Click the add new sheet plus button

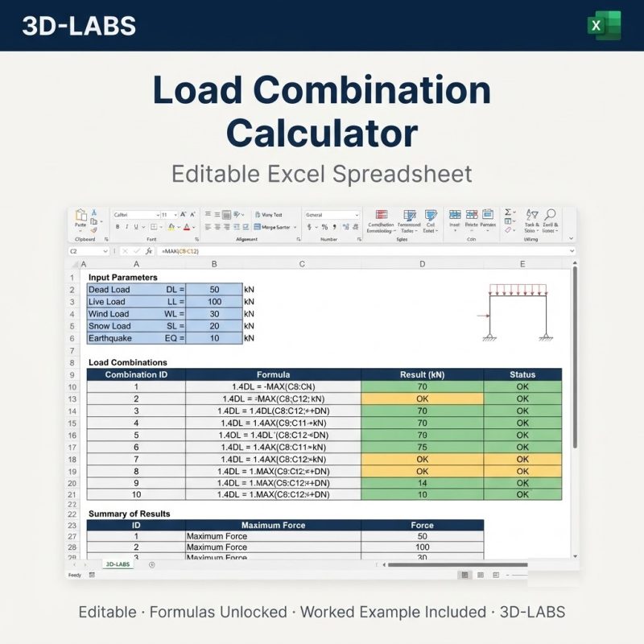[151, 565]
